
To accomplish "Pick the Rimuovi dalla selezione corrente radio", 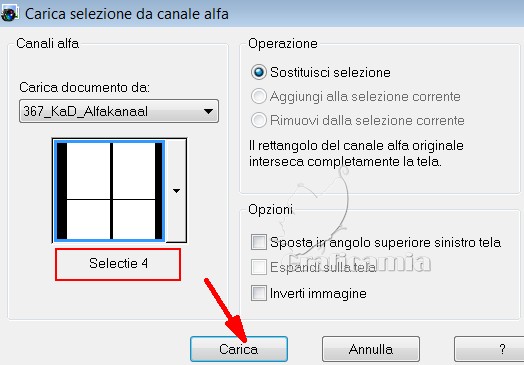I will tap(259, 120).
